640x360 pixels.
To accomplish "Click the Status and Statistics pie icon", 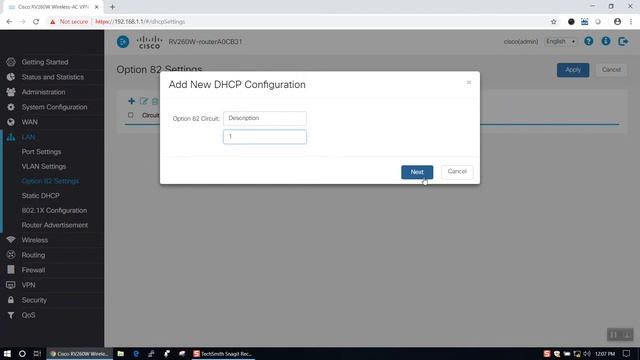I will (x=11, y=77).
